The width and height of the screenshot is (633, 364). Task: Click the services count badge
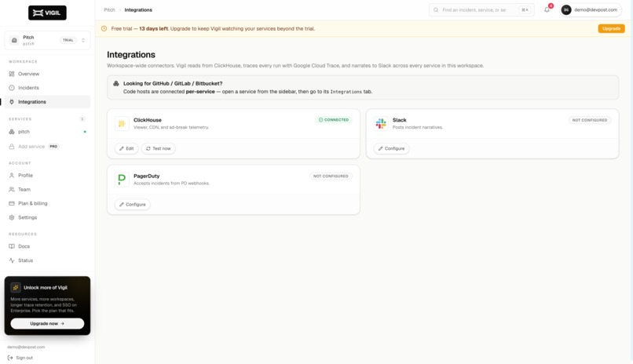coord(82,119)
